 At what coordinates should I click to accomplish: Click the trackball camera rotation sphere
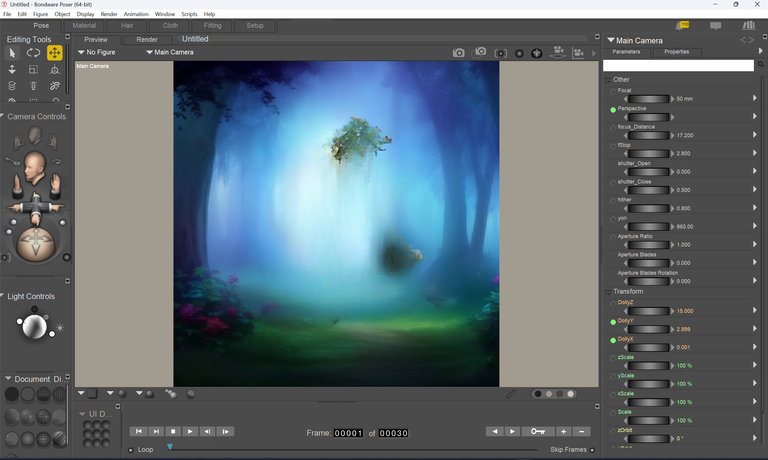pyautogui.click(x=36, y=243)
